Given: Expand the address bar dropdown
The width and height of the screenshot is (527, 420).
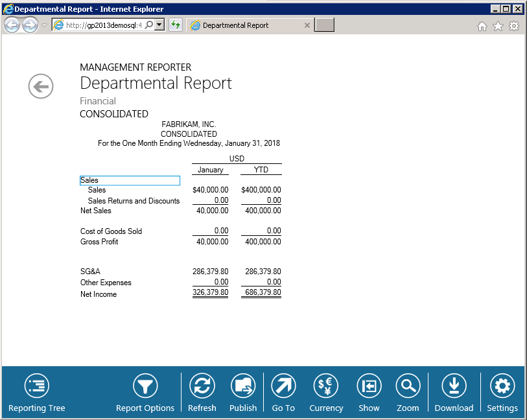Looking at the screenshot, I should [x=159, y=25].
